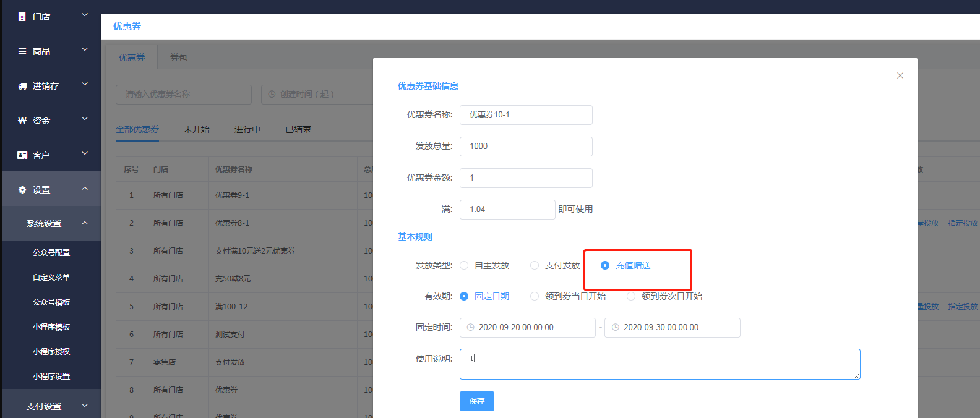Click the 设置 gear icon in sidebar
This screenshot has width=980, height=418.
[22, 190]
